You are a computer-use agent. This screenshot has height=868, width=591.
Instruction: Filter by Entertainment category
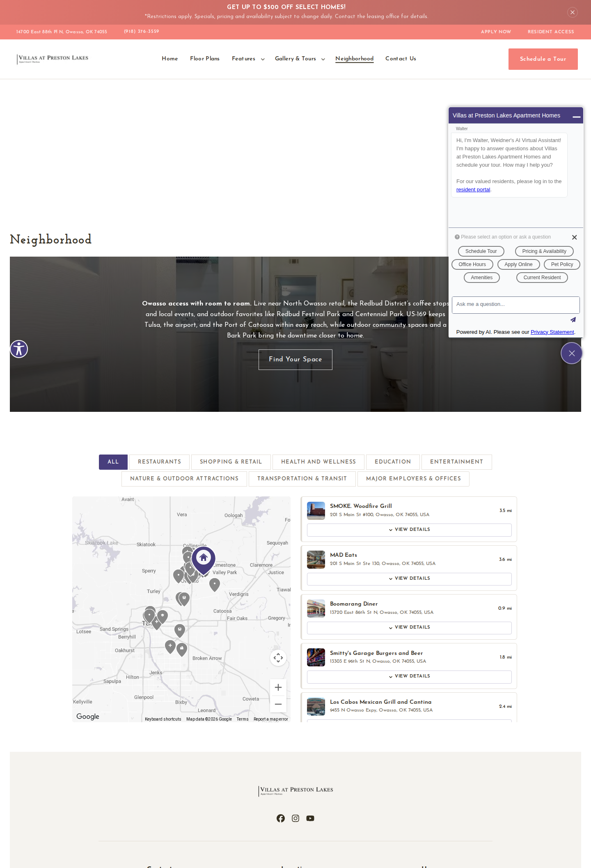pyautogui.click(x=457, y=462)
